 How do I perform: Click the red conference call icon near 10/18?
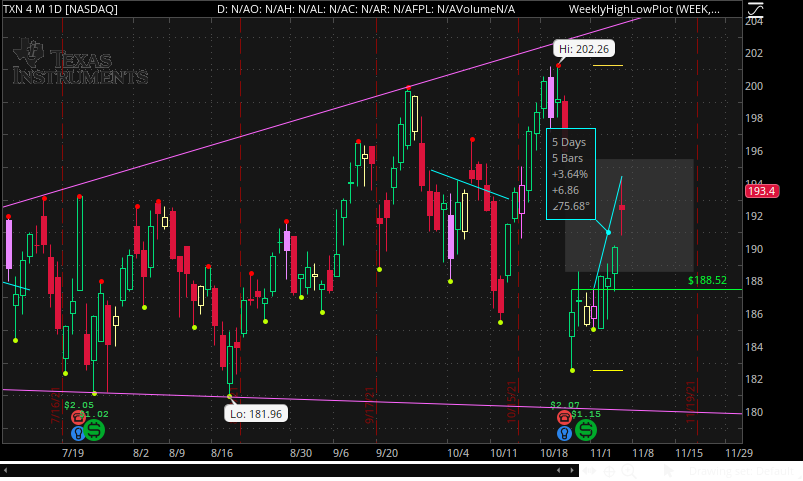[x=564, y=417]
